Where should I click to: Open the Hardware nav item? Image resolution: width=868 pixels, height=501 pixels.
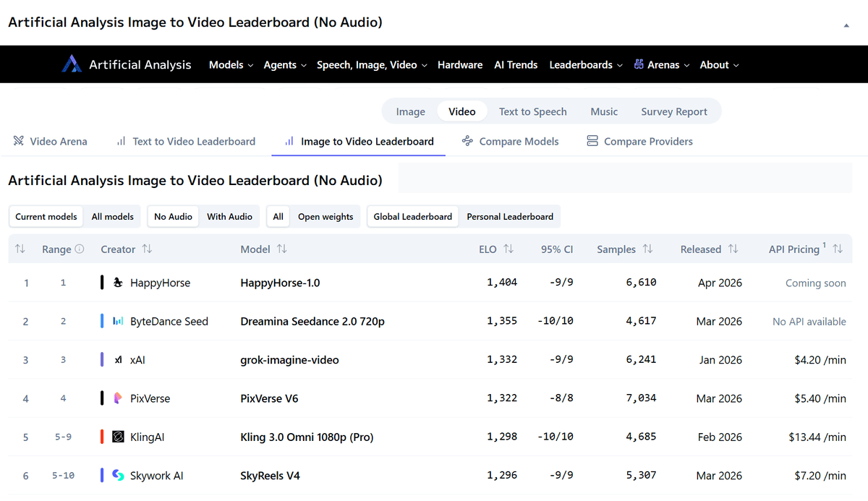point(460,64)
